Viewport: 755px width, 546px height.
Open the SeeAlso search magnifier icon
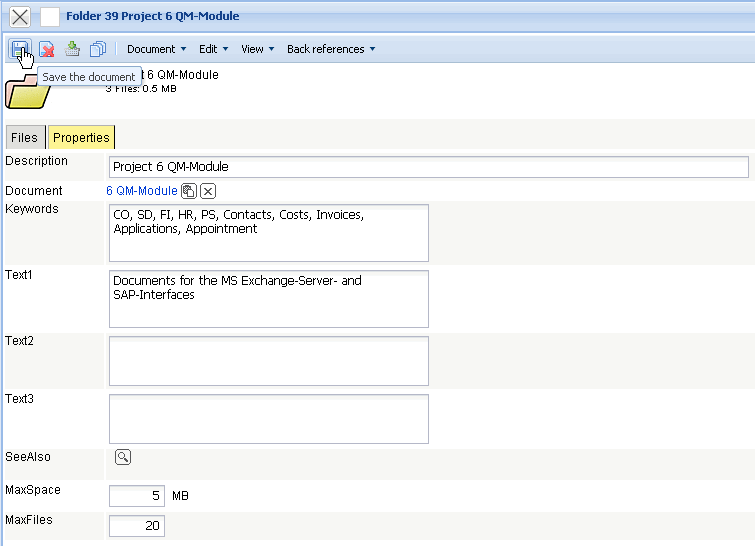click(123, 457)
